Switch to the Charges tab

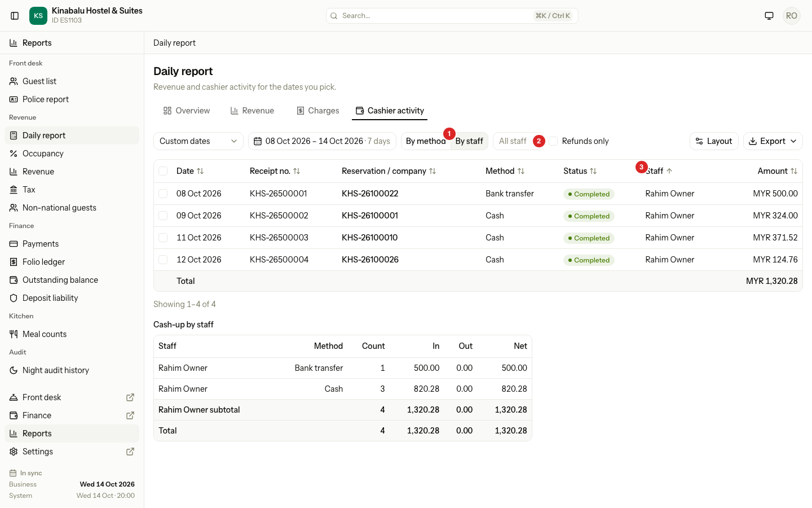pyautogui.click(x=318, y=111)
